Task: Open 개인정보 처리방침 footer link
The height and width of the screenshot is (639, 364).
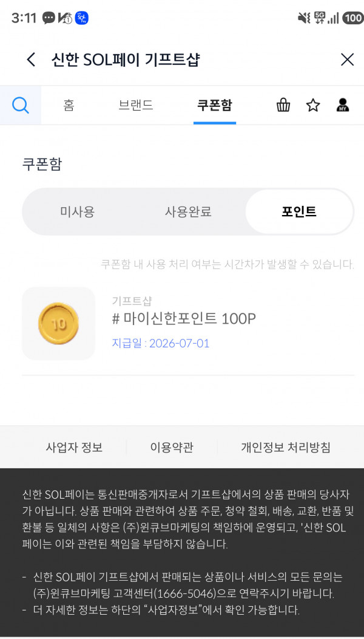Action: click(285, 448)
